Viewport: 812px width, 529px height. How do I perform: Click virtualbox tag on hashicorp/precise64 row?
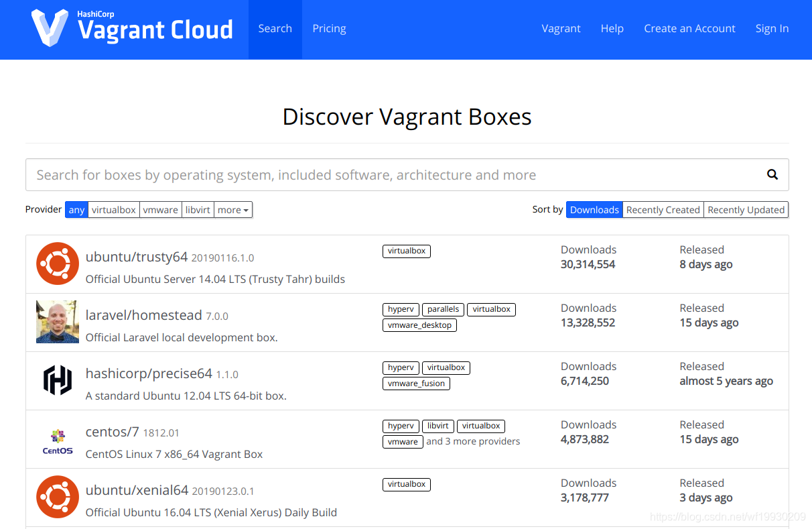coord(446,367)
